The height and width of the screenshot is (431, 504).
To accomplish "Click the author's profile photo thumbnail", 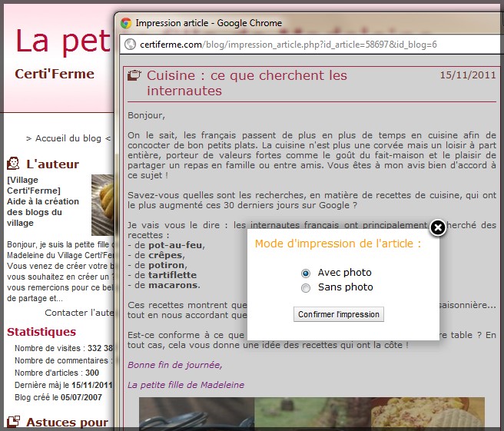I will [x=102, y=204].
